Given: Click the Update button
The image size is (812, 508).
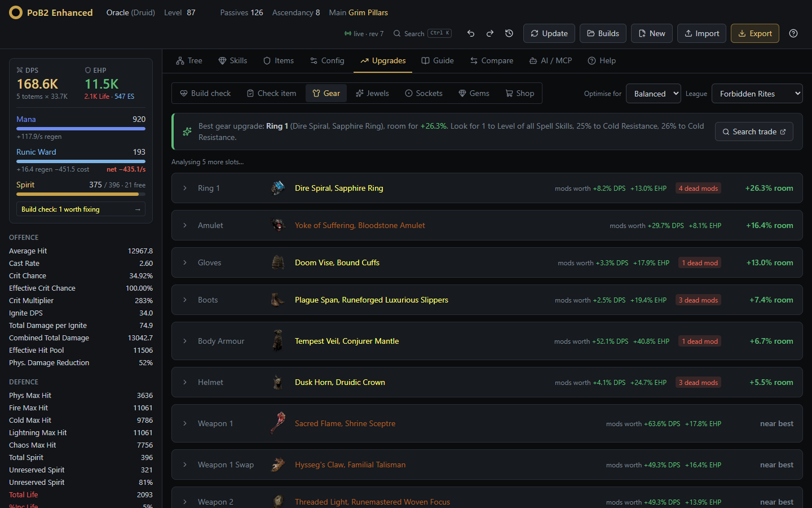Looking at the screenshot, I should tap(549, 33).
